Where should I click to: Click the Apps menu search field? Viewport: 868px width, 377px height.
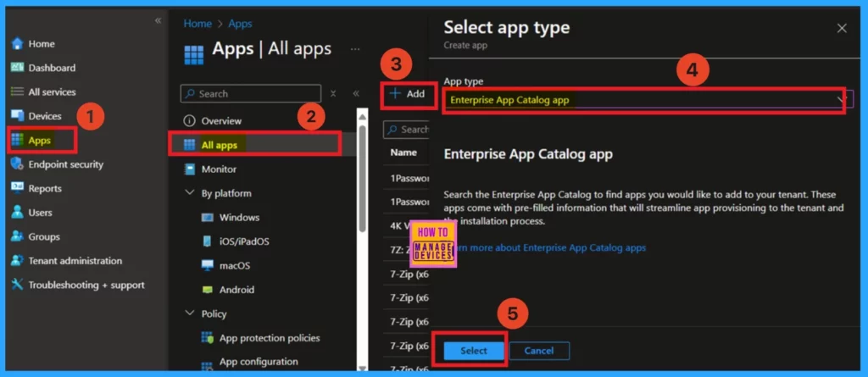click(x=251, y=93)
